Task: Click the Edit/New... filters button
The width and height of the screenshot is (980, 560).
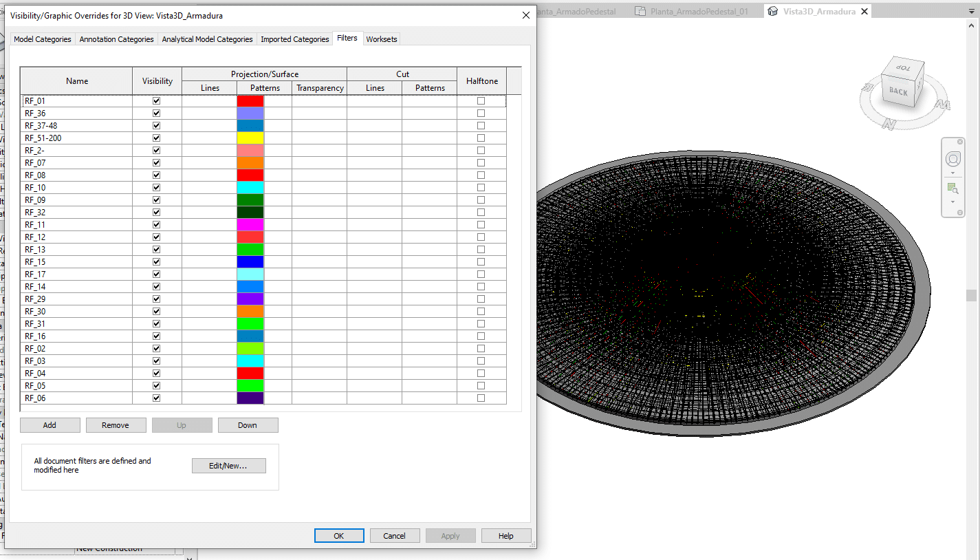Action: pos(228,466)
